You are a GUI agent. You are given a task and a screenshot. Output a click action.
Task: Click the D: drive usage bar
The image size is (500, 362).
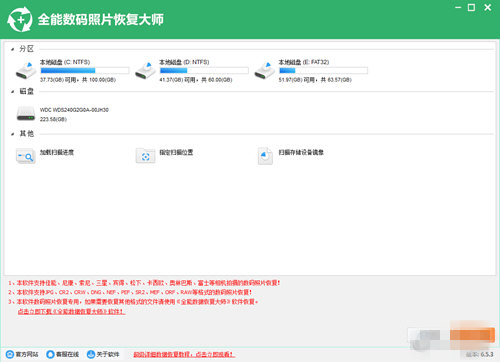point(204,70)
